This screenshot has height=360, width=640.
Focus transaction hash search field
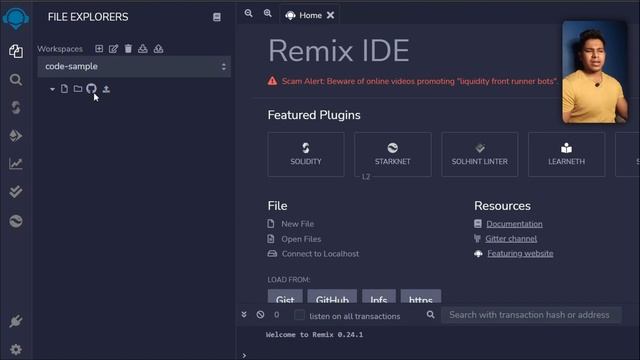point(531,315)
